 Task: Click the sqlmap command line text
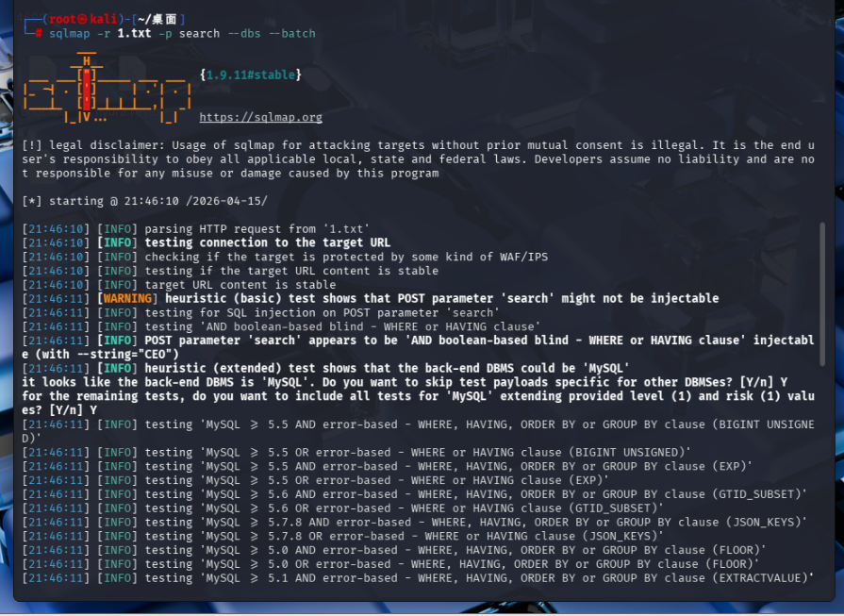182,33
